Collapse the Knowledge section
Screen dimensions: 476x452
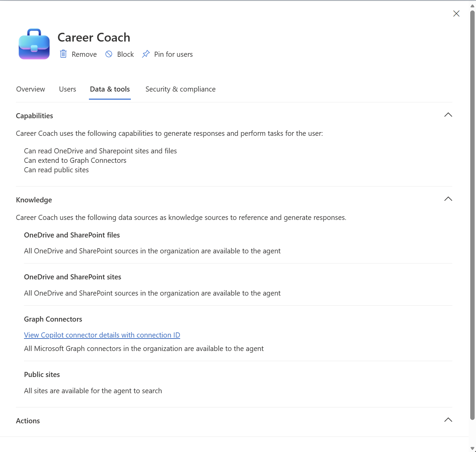tap(448, 199)
